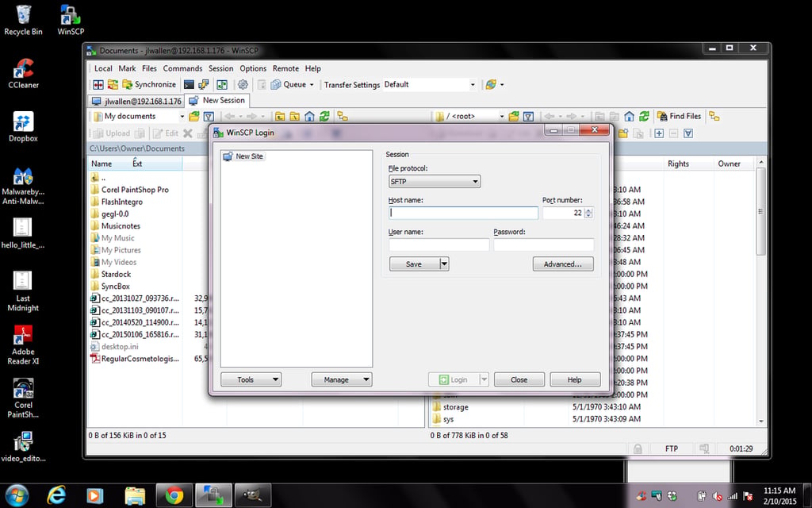Click remote panel home directory icon
Screen dimensions: 812x508
629,116
